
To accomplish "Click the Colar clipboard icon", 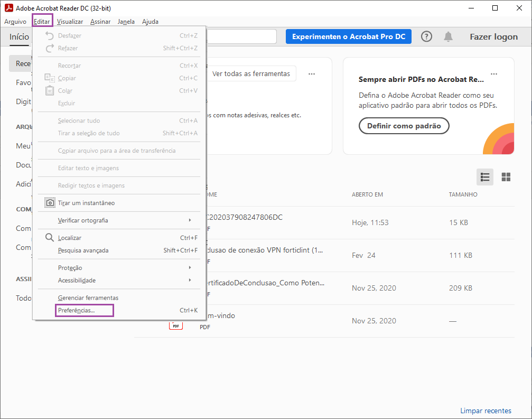I will click(x=50, y=90).
